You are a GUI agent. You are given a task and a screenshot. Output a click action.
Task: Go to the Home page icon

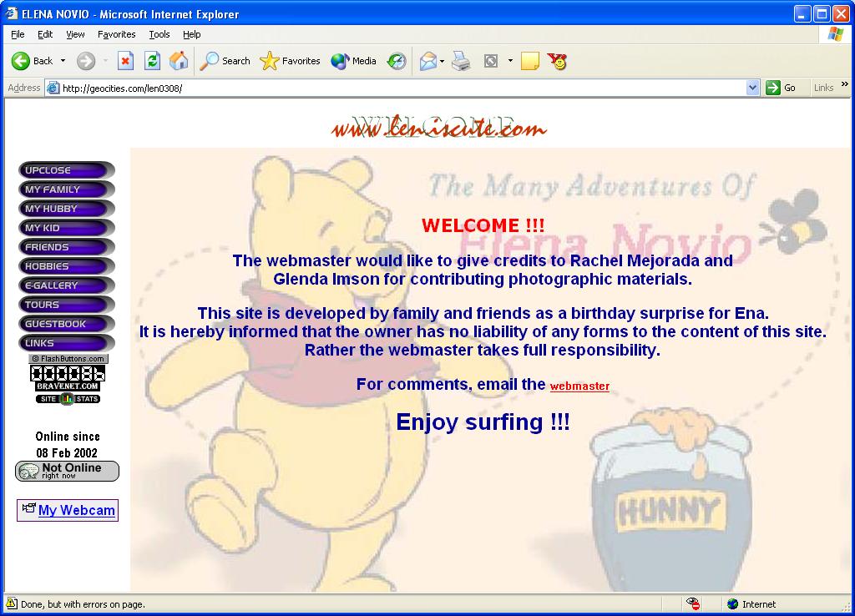pyautogui.click(x=179, y=61)
